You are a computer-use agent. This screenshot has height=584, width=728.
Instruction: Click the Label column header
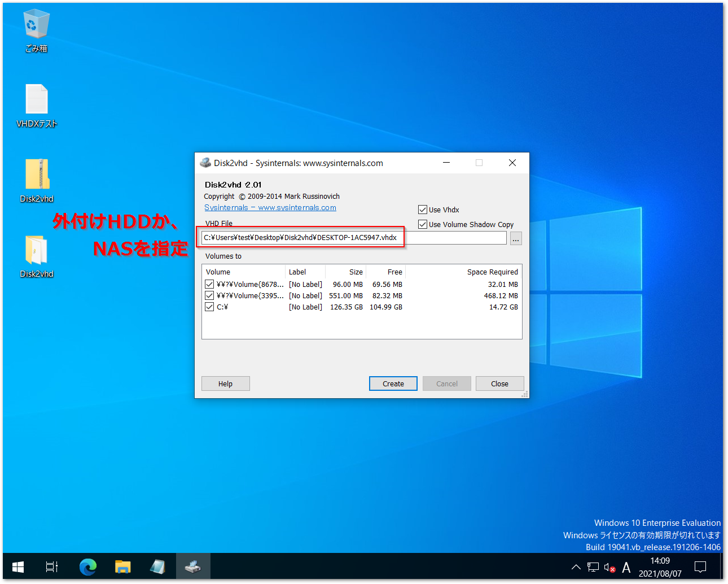tap(305, 272)
